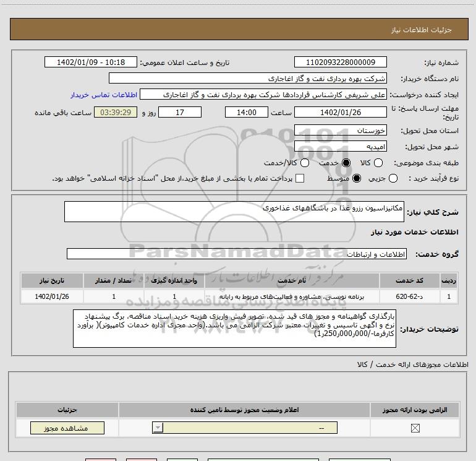Image resolution: width=476 pixels, height=461 pixels.
Task: Click the اعلام وضعیت مجوز header
Action: pos(244,410)
